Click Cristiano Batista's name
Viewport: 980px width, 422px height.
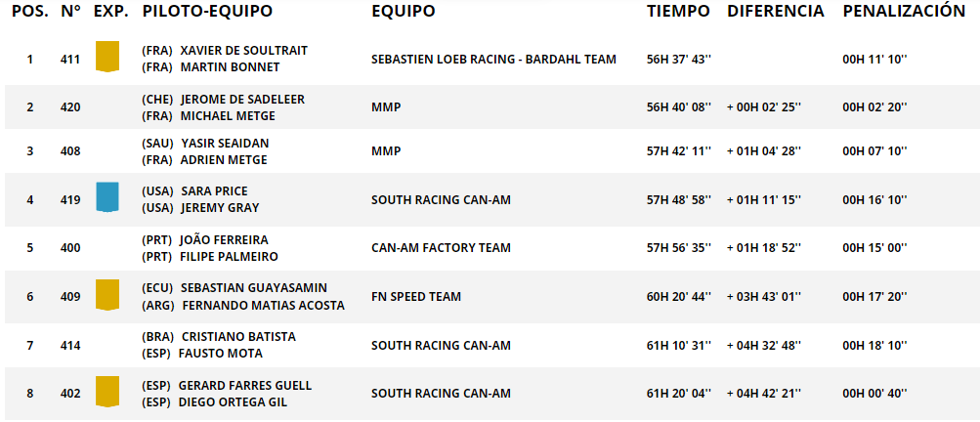click(238, 336)
